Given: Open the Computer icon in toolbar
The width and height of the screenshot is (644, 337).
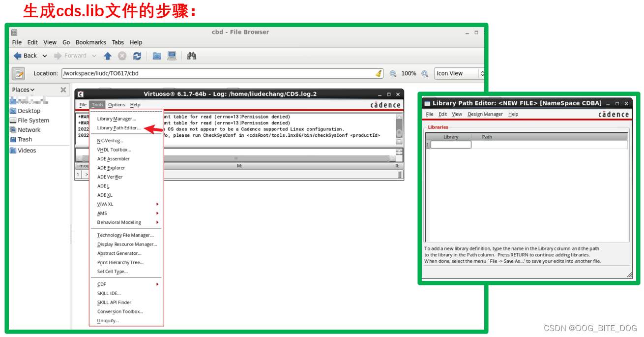Looking at the screenshot, I should [x=172, y=56].
